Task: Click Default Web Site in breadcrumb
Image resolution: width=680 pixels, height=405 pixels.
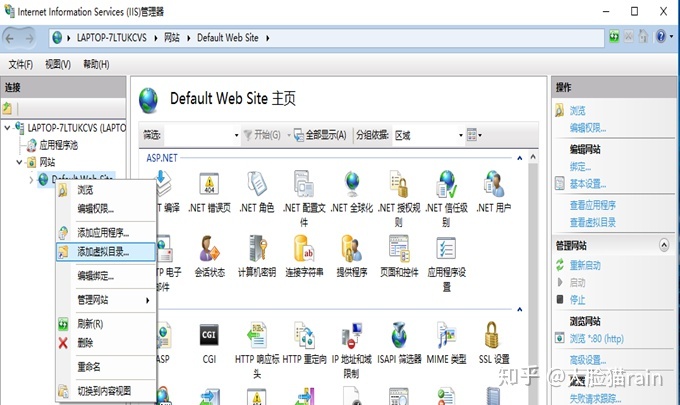Action: click(228, 38)
